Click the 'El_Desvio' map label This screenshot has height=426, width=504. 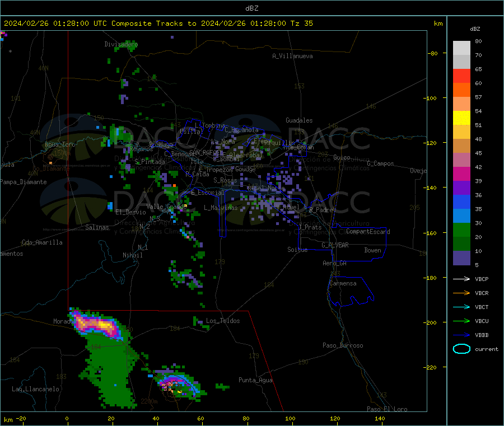[x=130, y=212]
